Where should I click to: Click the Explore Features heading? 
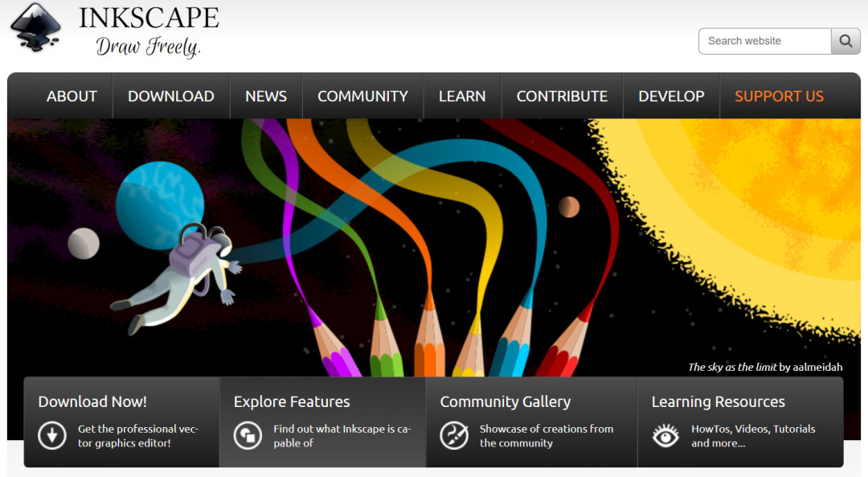click(292, 401)
